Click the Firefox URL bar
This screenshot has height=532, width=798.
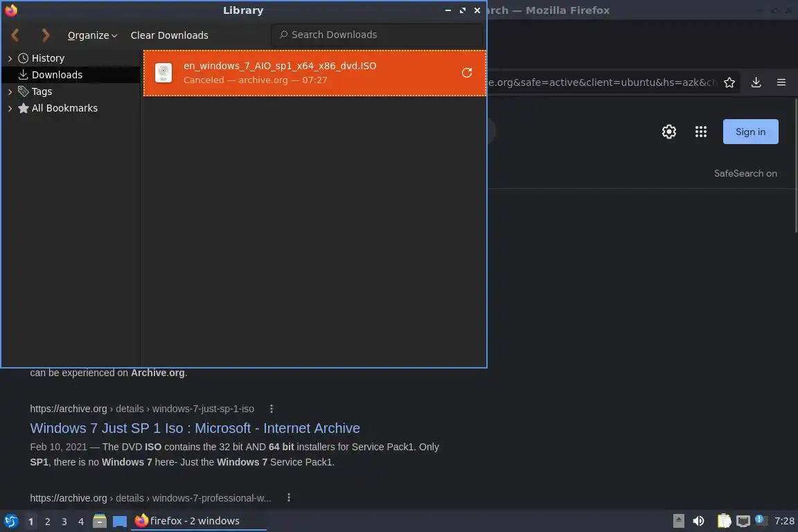point(601,82)
